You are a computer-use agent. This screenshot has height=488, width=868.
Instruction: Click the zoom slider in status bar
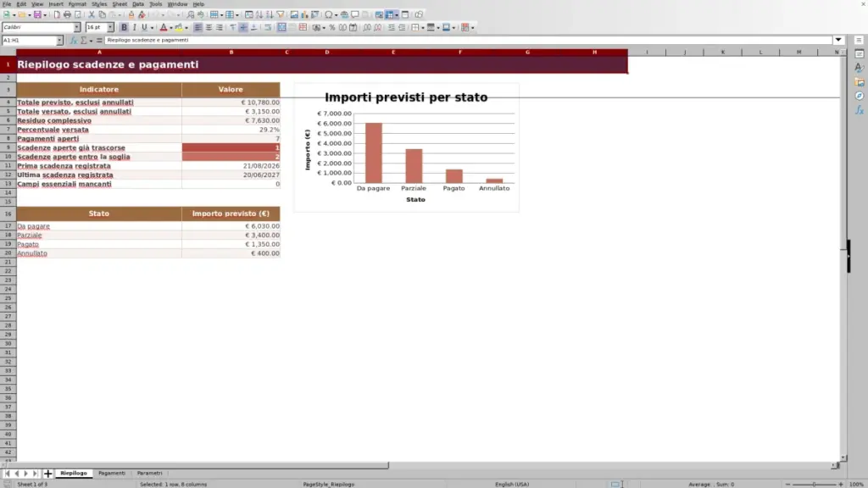tap(814, 484)
